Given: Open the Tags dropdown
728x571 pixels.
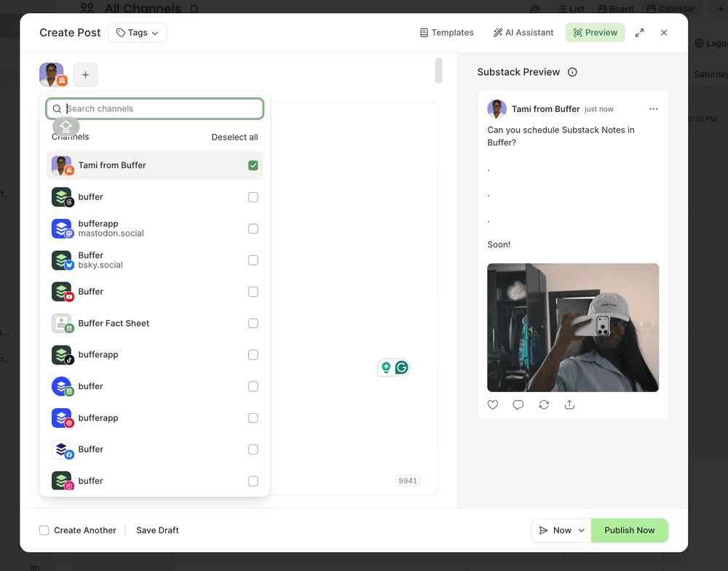Looking at the screenshot, I should tap(138, 33).
